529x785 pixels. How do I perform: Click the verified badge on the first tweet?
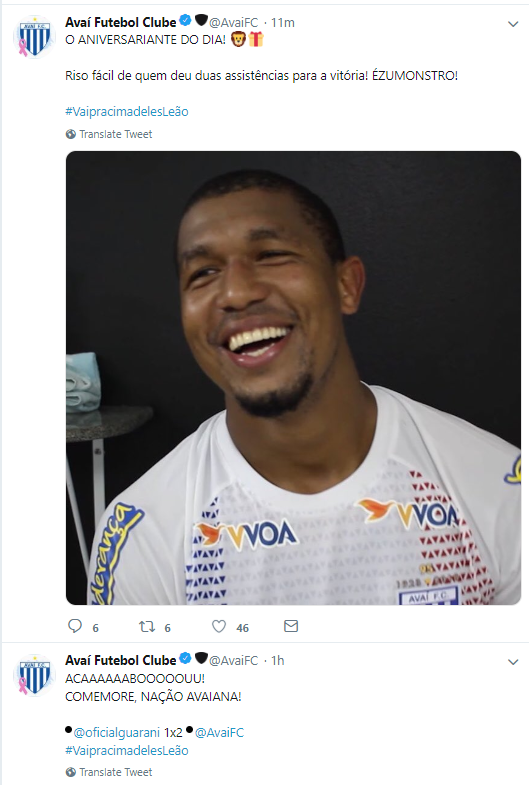click(x=185, y=21)
